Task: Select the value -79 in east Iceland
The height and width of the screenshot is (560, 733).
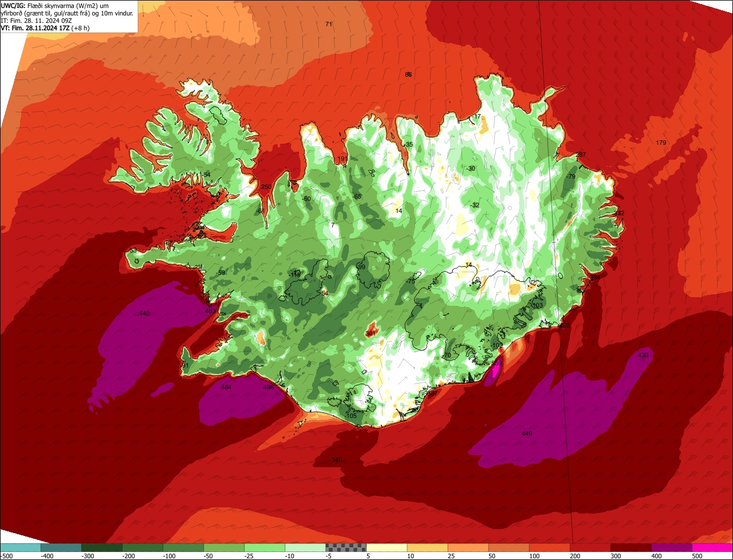Action: point(571,177)
